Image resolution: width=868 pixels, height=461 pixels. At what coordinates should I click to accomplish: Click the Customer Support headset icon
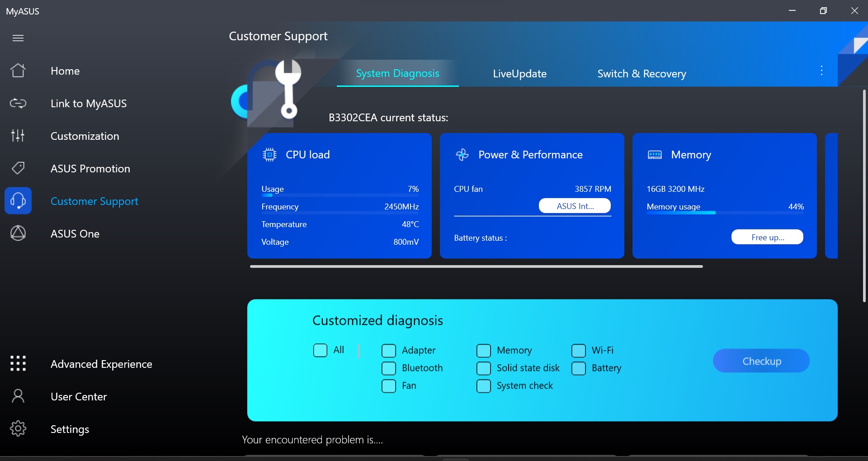[18, 200]
